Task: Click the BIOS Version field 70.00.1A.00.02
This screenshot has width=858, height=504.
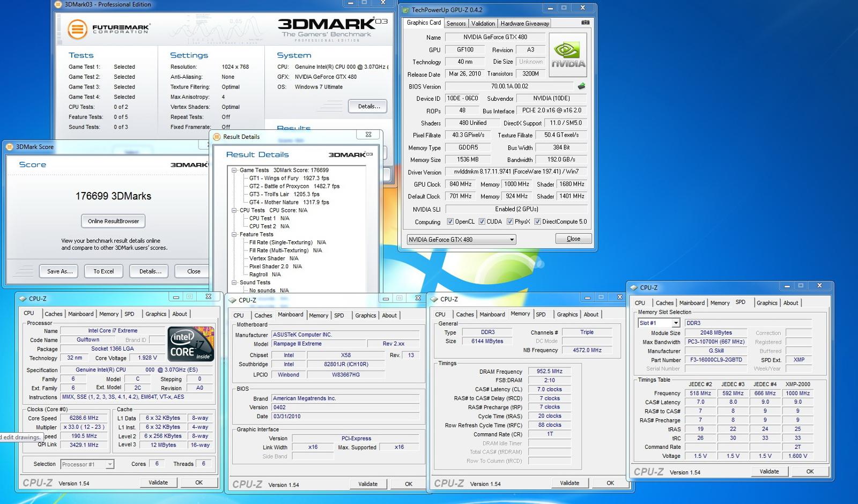Action: 509,86
